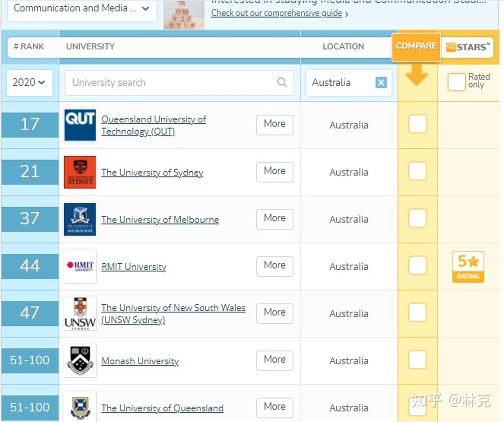
Task: Tick compare checkbox for University of Melbourne
Action: (x=418, y=218)
